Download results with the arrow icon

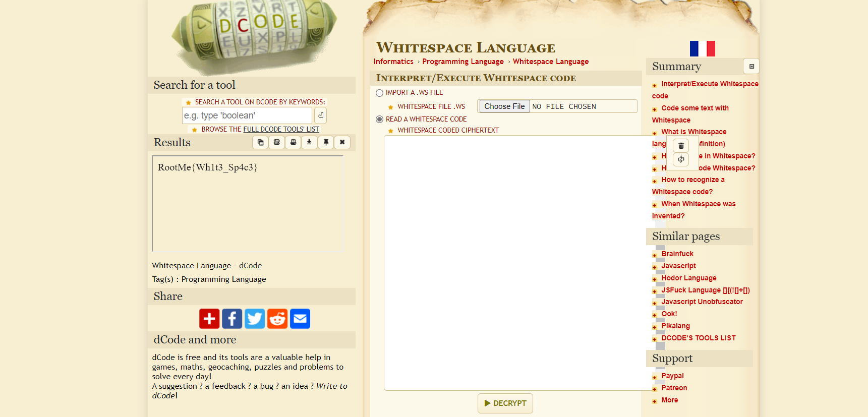tap(309, 142)
